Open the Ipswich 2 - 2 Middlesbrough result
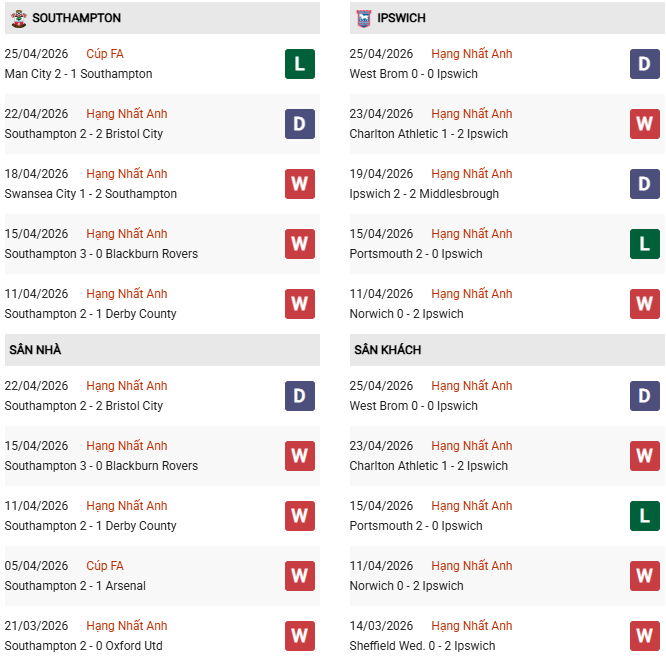 (424, 194)
